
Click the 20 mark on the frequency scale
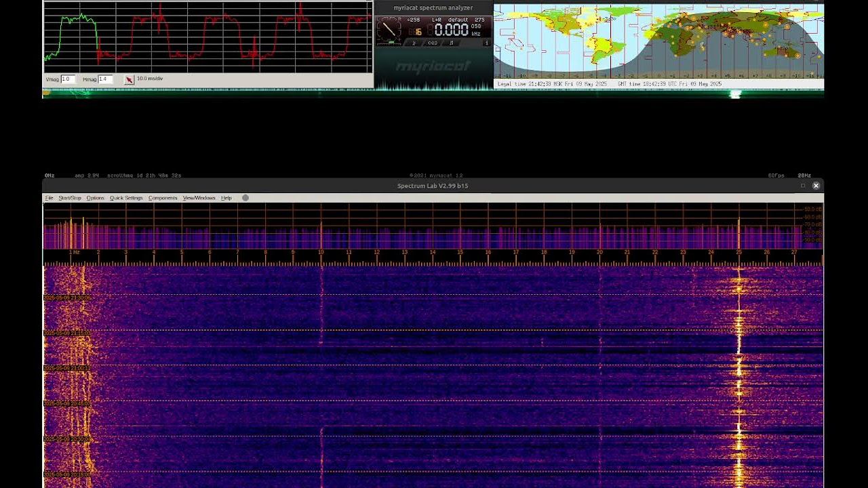click(599, 252)
